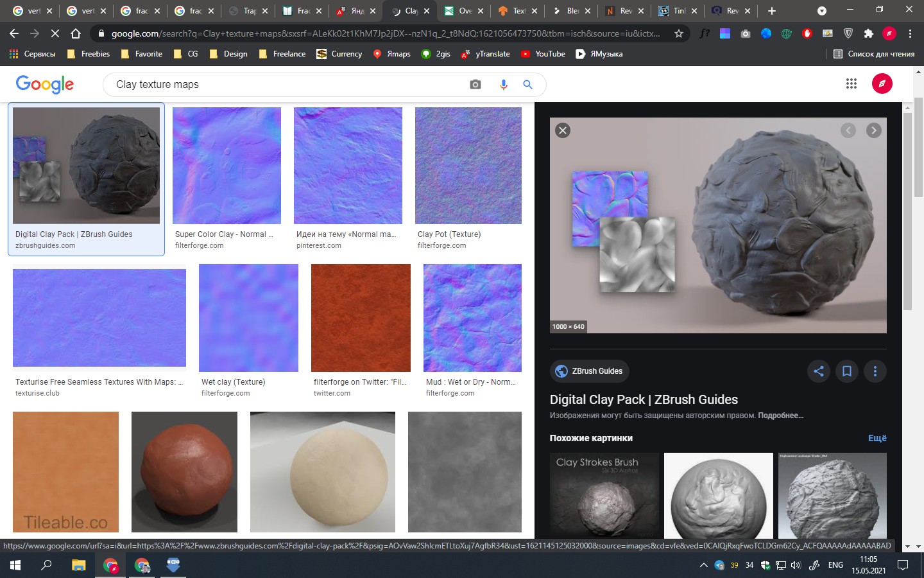Screen dimensions: 924x578
Task: Share the Digital Clay Pack image
Action: [819, 371]
